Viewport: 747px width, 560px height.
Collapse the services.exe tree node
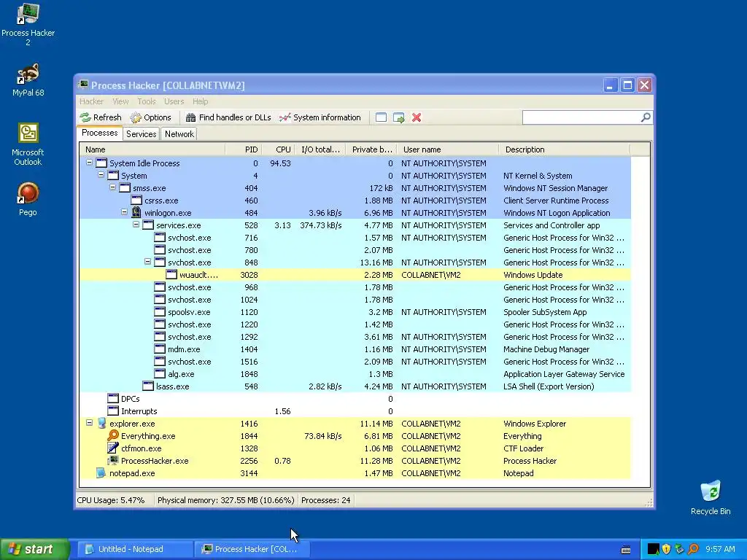(x=136, y=225)
